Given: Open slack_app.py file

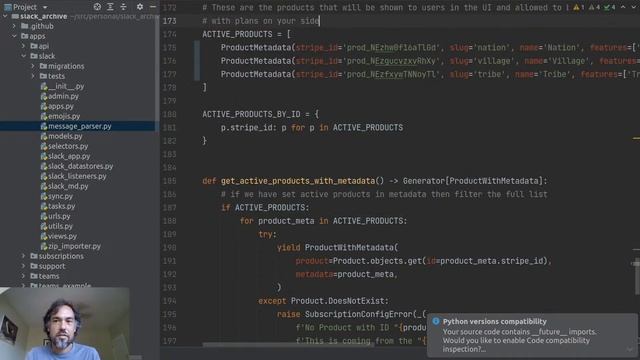Looking at the screenshot, I should [x=69, y=156].
